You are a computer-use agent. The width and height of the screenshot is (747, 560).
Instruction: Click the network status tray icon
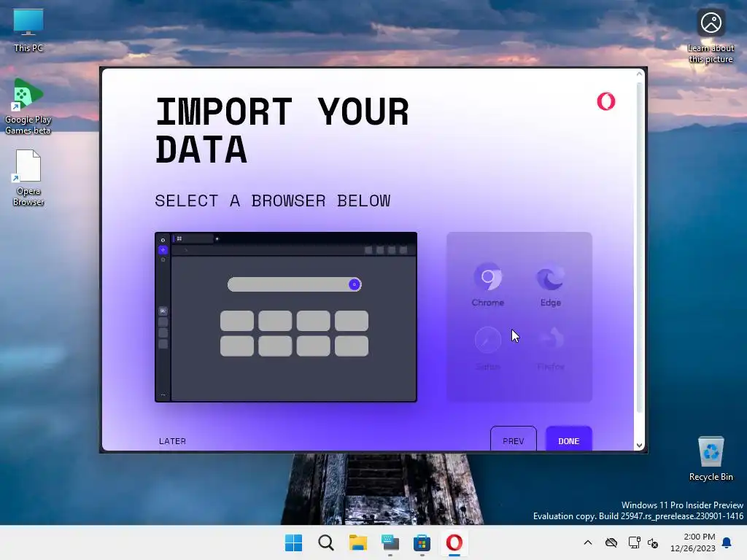click(x=634, y=542)
